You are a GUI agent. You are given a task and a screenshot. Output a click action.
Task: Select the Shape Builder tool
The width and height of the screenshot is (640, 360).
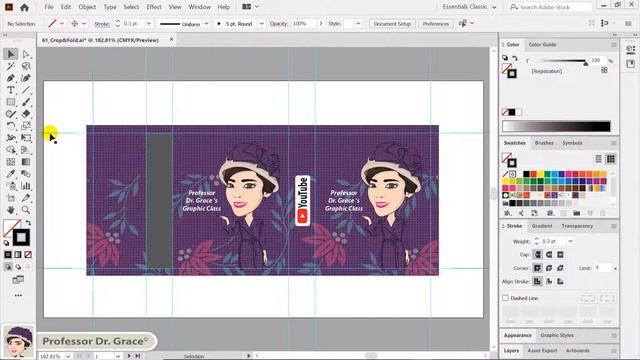coord(11,150)
